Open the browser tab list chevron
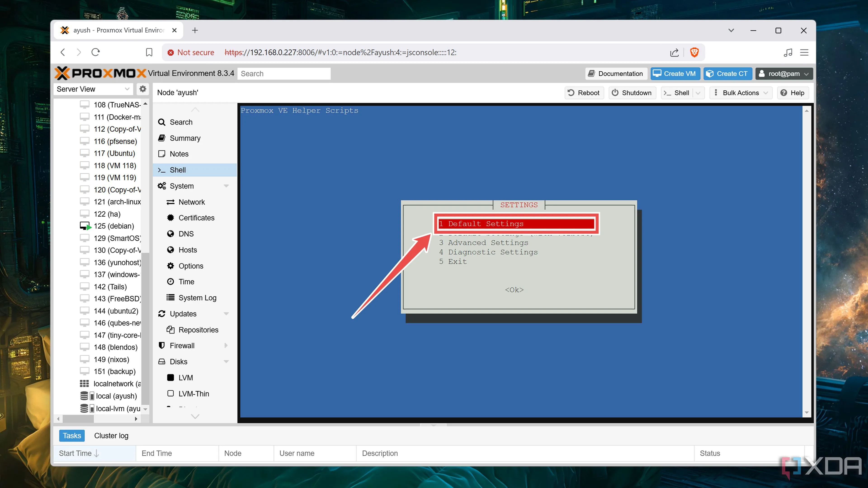868x488 pixels. [731, 30]
